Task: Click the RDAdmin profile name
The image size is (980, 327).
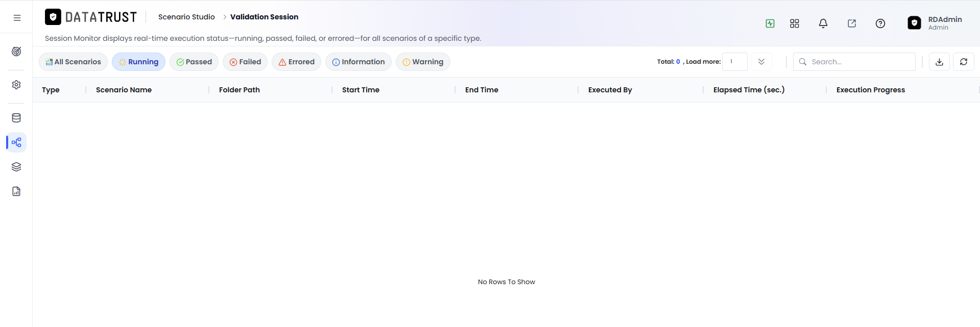Action: [945, 19]
